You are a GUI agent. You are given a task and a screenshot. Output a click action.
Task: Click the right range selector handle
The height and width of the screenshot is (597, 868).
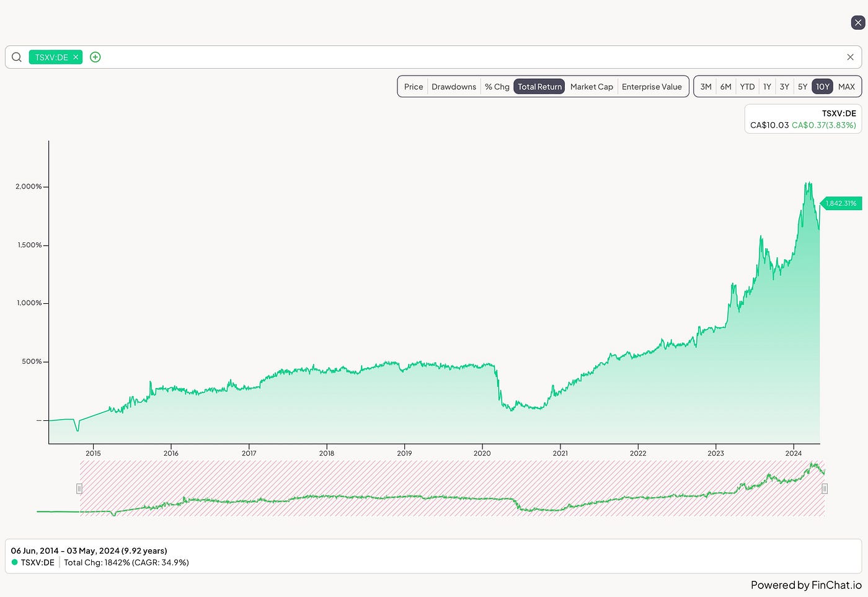pyautogui.click(x=825, y=489)
